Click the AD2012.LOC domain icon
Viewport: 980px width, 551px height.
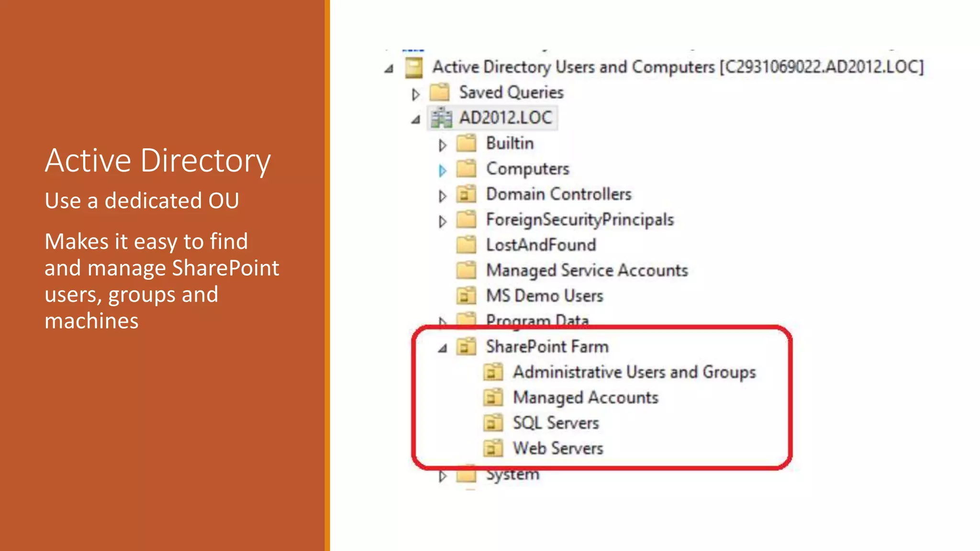(441, 118)
